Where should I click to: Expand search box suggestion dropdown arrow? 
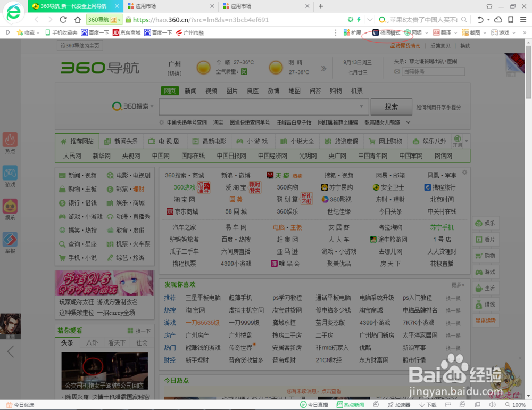coord(361,106)
